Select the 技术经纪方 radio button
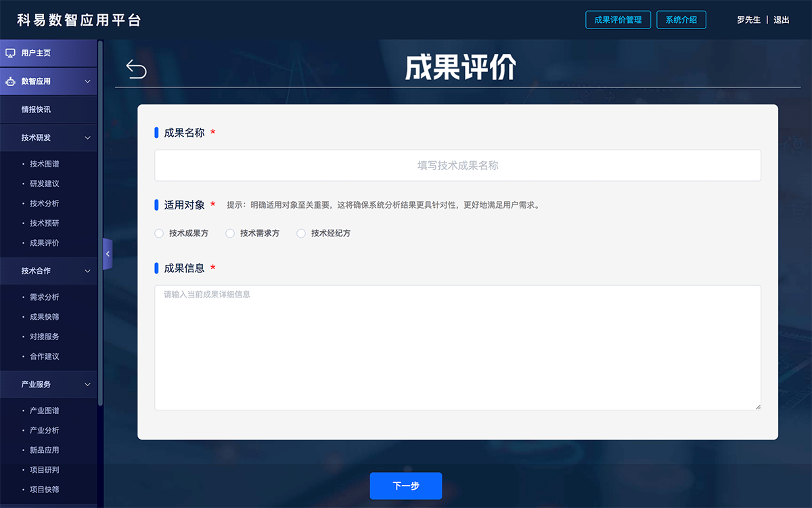 (x=300, y=233)
